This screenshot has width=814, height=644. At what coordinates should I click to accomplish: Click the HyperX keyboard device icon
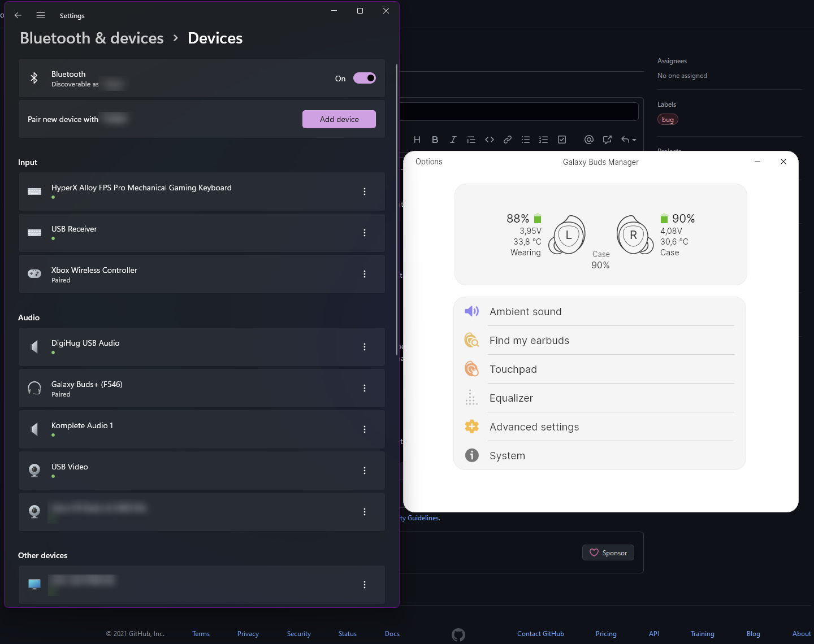[x=34, y=192]
